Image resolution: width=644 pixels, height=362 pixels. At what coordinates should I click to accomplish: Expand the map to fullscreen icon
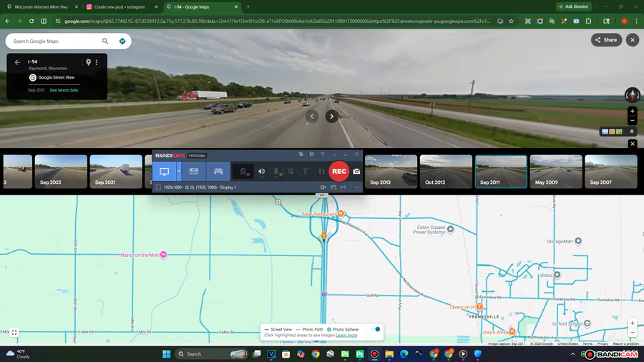click(14, 333)
